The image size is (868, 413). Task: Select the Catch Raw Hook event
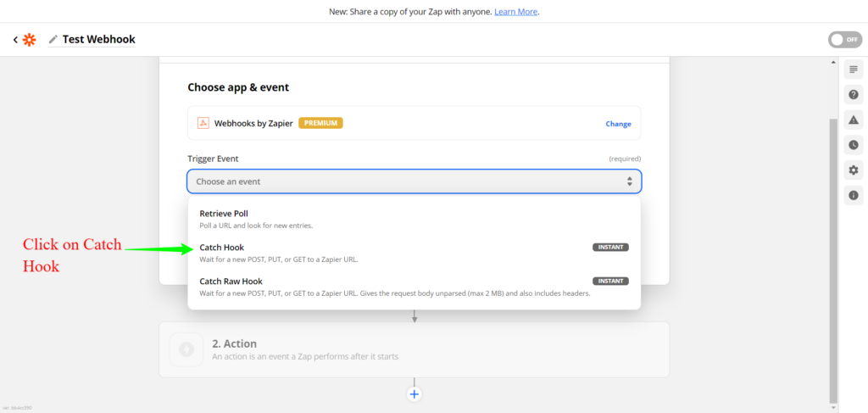(414, 287)
